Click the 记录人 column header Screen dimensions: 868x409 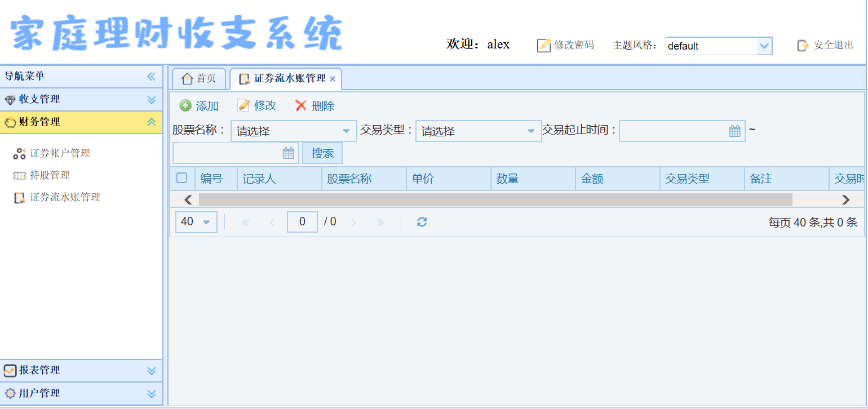point(280,179)
